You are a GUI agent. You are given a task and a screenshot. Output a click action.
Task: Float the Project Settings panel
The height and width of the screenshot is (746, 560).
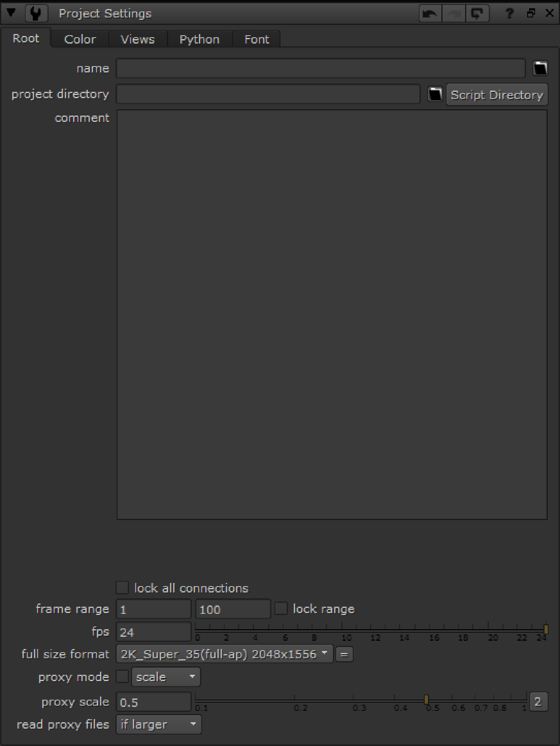[531, 13]
